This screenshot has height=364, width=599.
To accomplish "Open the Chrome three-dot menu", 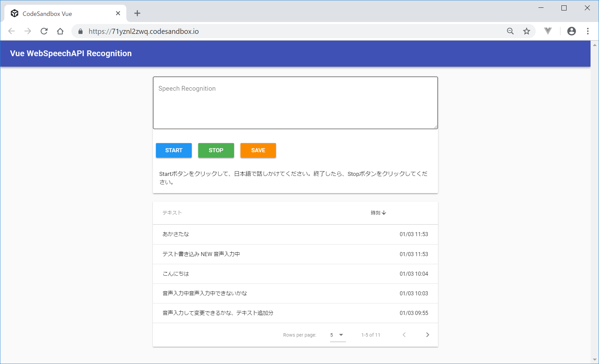I will click(588, 31).
